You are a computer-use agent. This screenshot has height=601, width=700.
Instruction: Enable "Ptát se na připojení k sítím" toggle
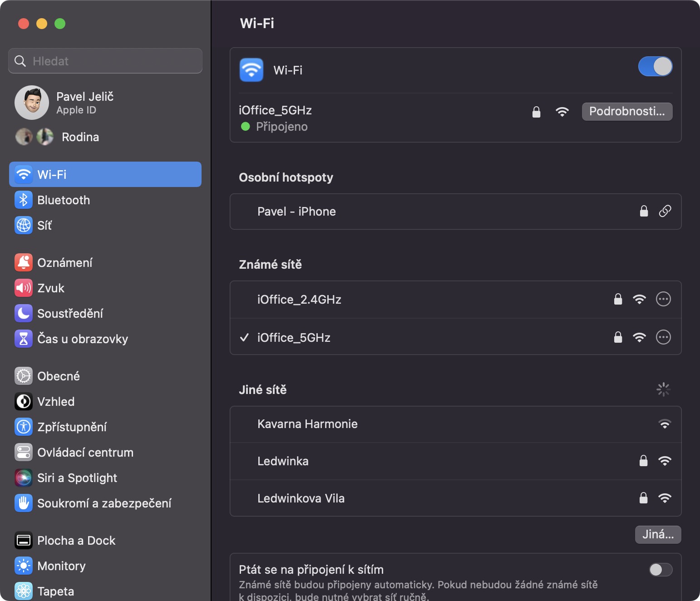tap(661, 570)
